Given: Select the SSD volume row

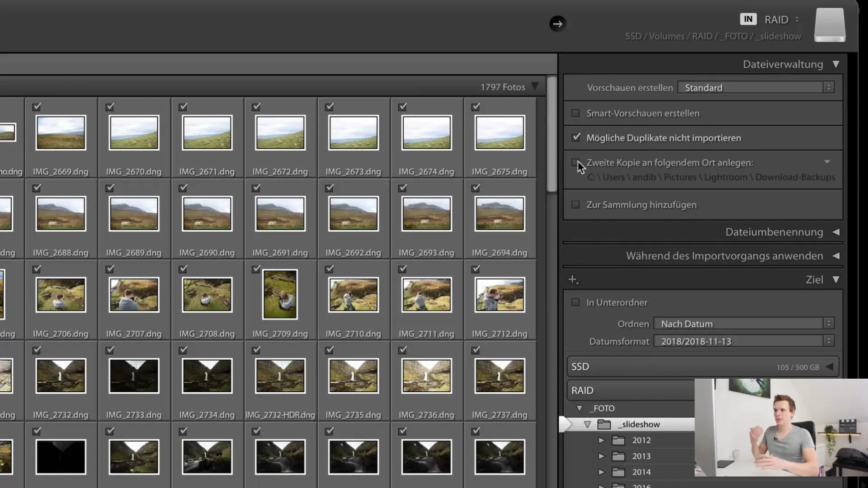Looking at the screenshot, I should [703, 366].
